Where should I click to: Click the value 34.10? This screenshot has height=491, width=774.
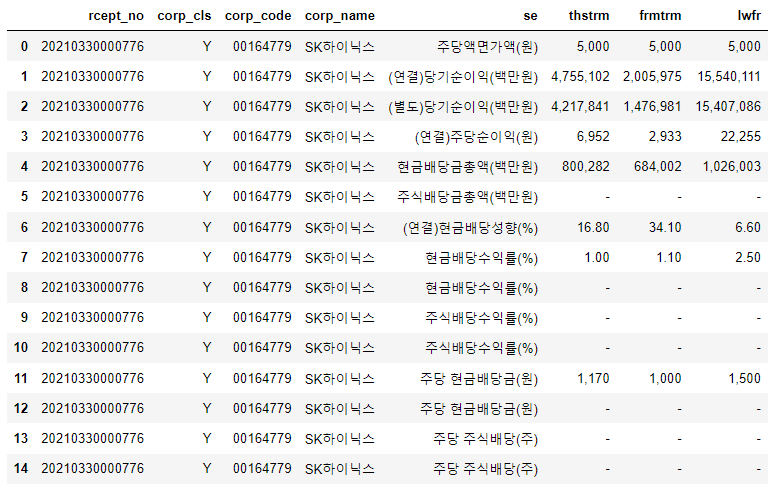click(x=665, y=227)
